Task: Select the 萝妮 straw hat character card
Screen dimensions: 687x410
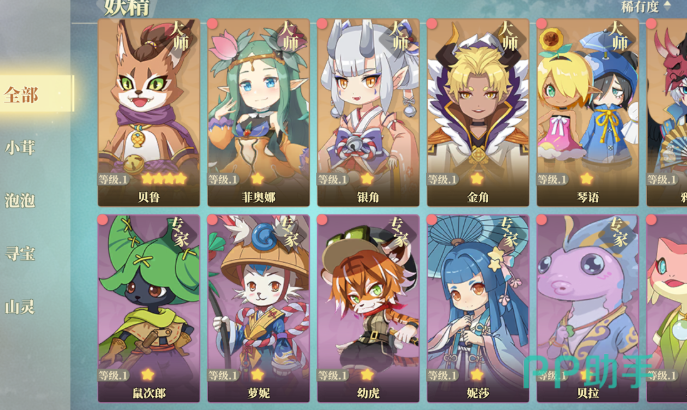Action: point(259,308)
